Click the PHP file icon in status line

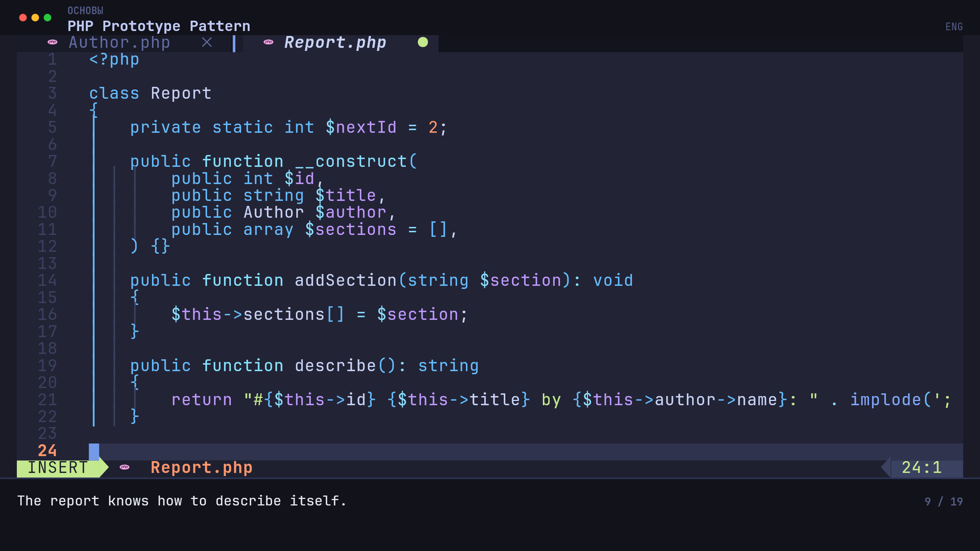click(124, 467)
